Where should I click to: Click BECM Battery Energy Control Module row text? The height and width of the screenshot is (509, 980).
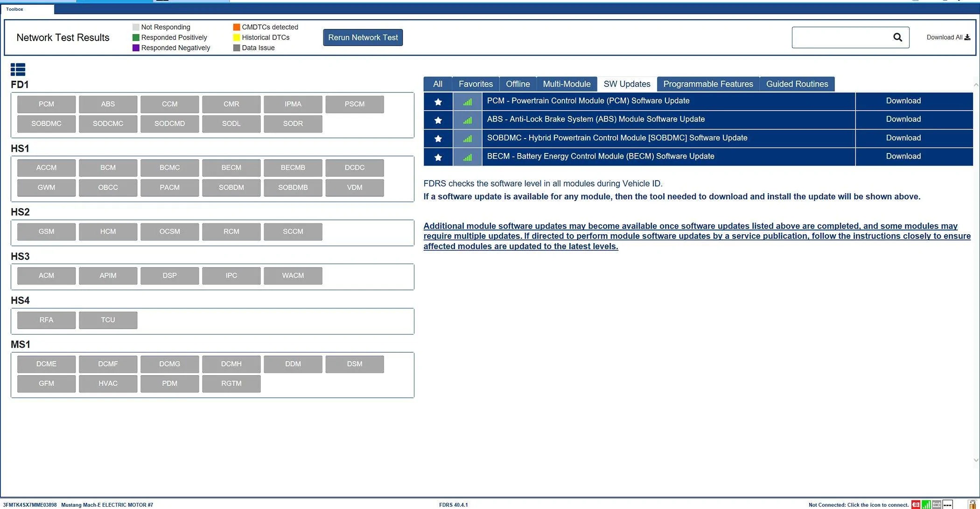pyautogui.click(x=601, y=156)
